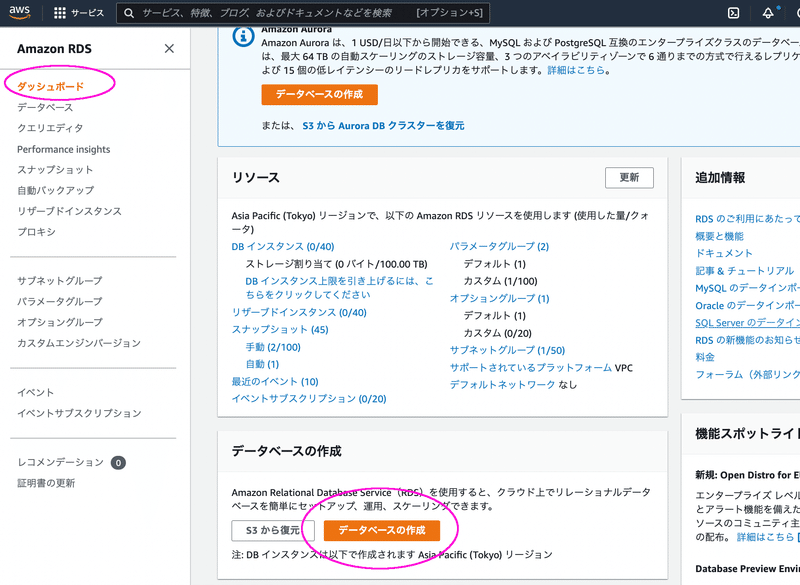Open データベース in sidebar

point(45,108)
